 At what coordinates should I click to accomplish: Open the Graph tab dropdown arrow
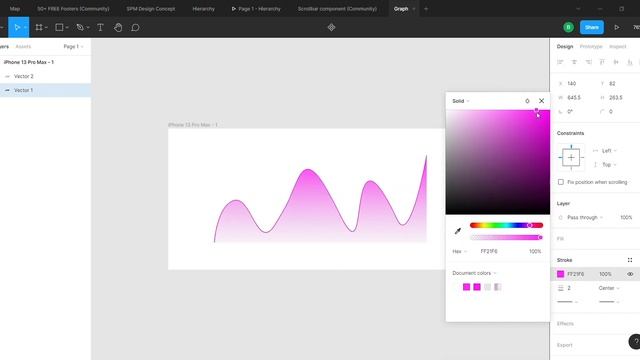pos(414,9)
